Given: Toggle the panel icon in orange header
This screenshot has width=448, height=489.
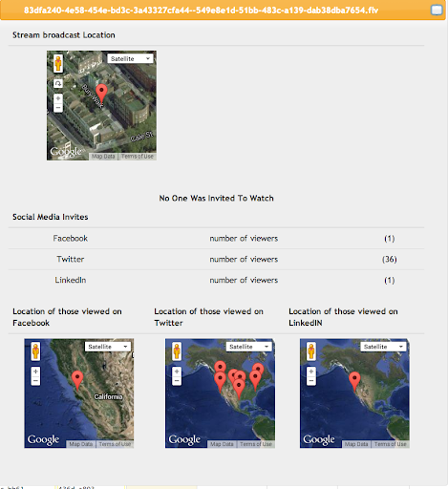Looking at the screenshot, I should click(437, 10).
